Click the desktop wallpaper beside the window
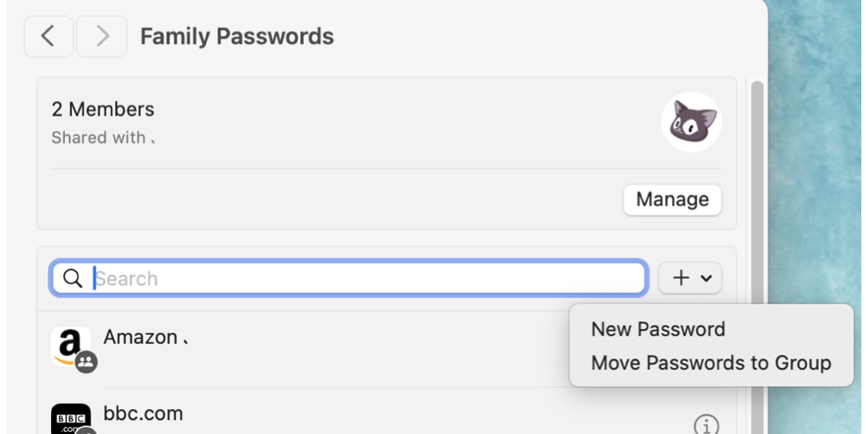868x434 pixels. pyautogui.click(x=818, y=167)
